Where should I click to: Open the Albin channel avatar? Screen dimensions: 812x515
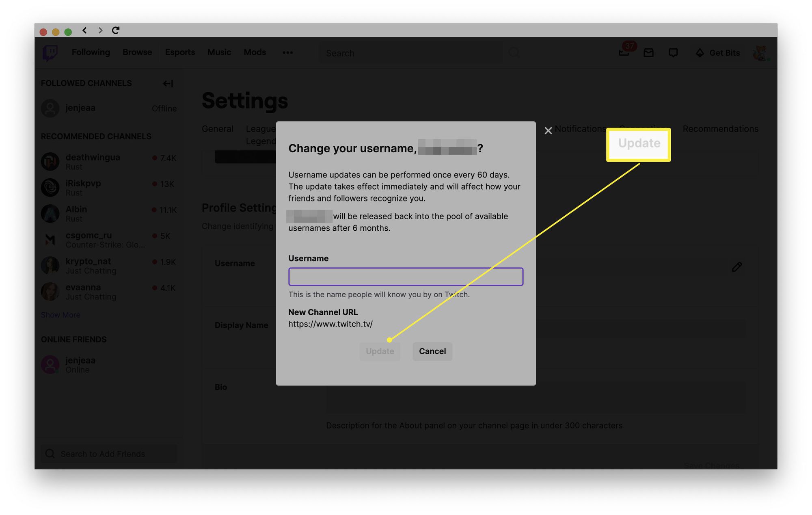50,213
